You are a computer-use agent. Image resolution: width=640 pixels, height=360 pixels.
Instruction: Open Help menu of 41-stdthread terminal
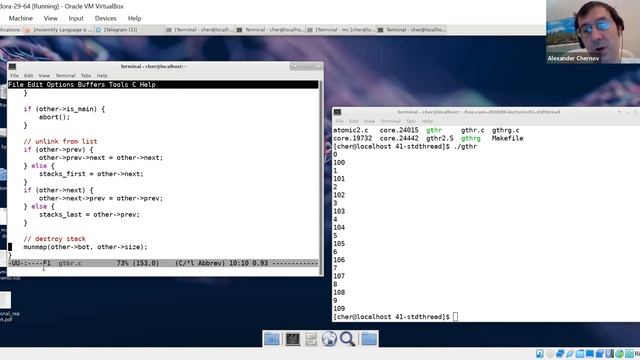[x=427, y=121]
